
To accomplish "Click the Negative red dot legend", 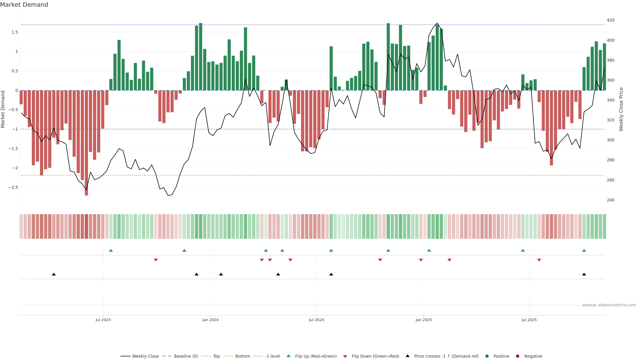I will 518,356.
